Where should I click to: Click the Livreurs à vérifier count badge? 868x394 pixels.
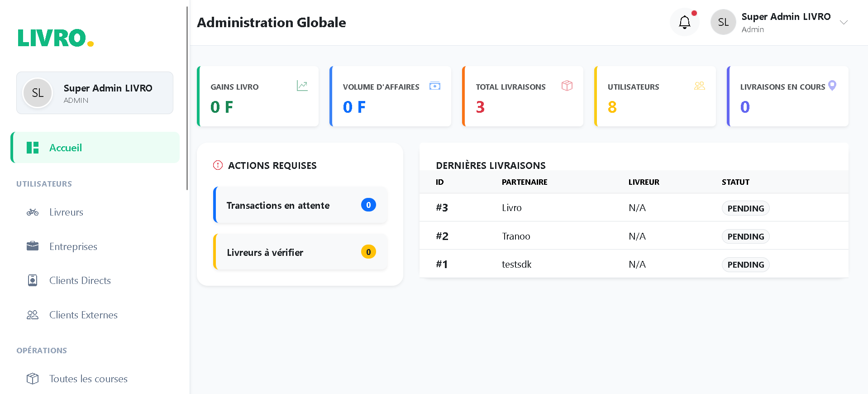(368, 252)
